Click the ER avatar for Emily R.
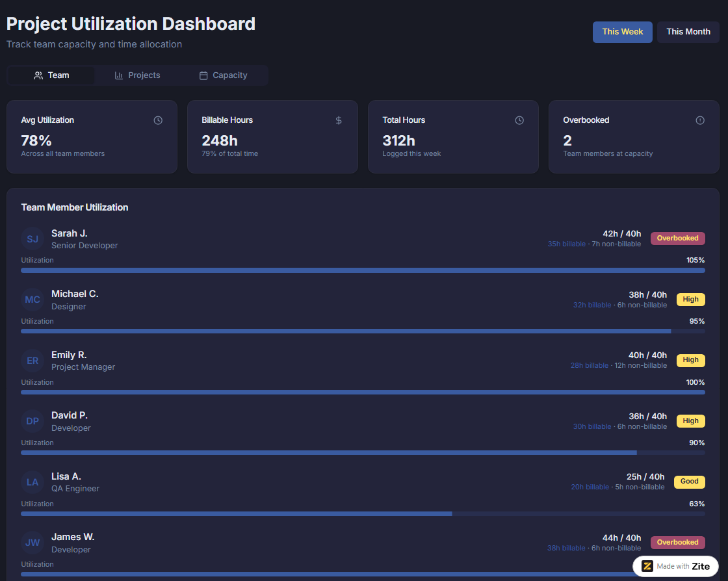Image resolution: width=728 pixels, height=581 pixels. (x=32, y=361)
